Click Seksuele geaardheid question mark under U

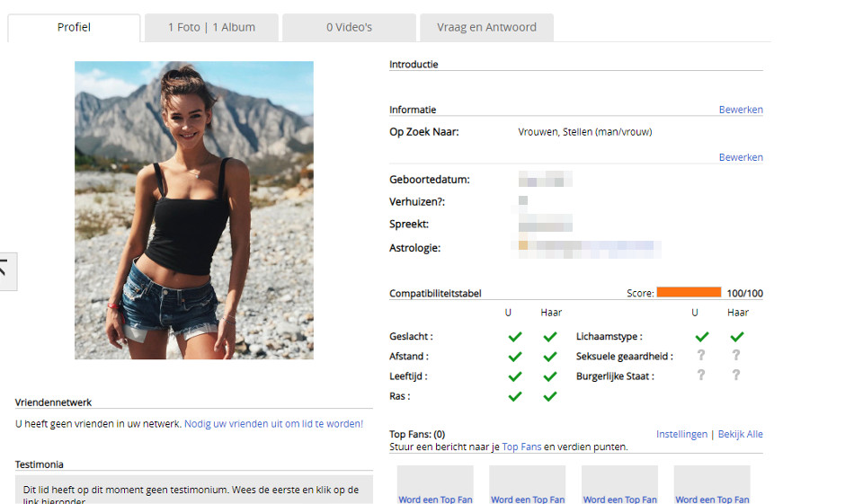point(701,356)
